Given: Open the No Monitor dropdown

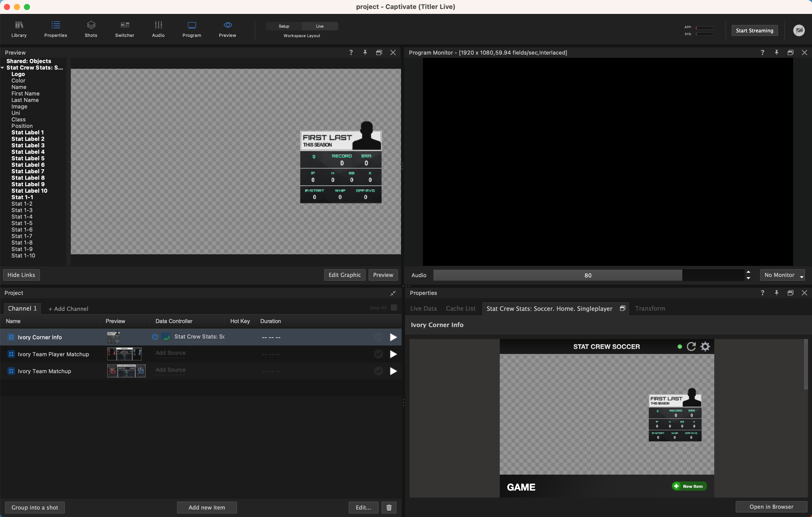Looking at the screenshot, I should coord(782,275).
